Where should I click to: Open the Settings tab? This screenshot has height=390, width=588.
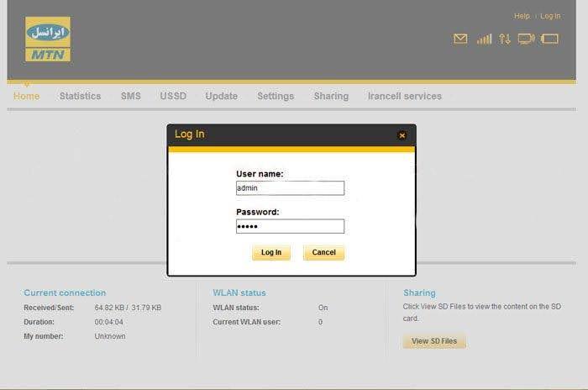[x=276, y=96]
